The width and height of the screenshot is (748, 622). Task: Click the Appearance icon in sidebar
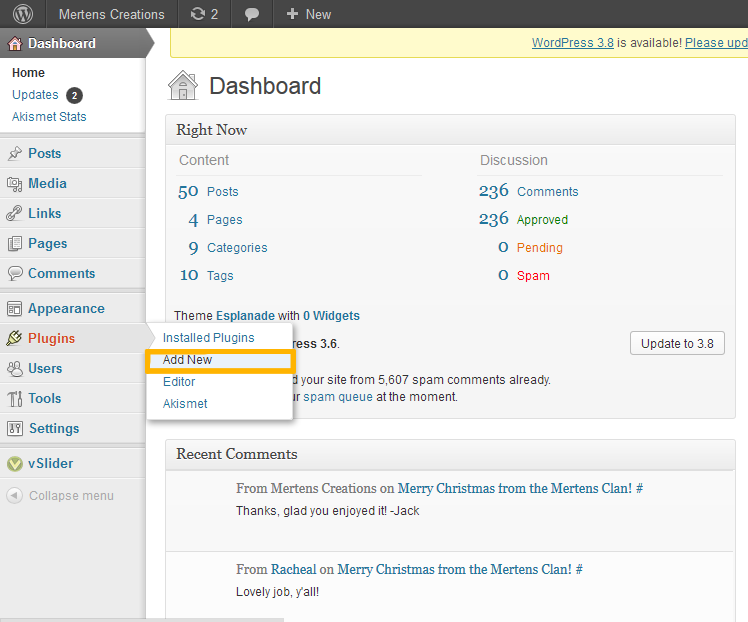[14, 309]
